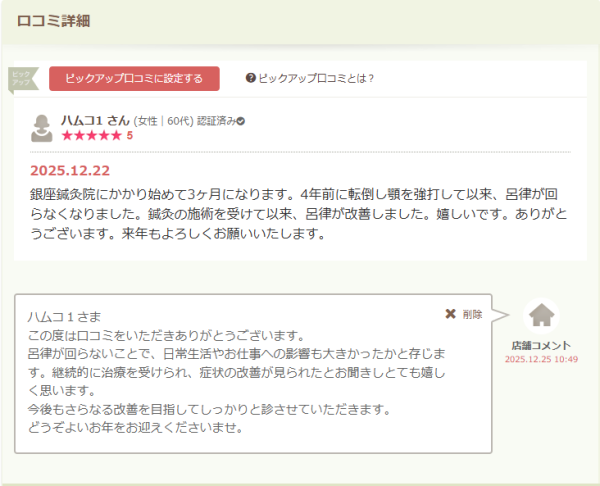Viewport: 600px width, 486px height.
Task: Click the question mark help icon
Action: tap(250, 78)
